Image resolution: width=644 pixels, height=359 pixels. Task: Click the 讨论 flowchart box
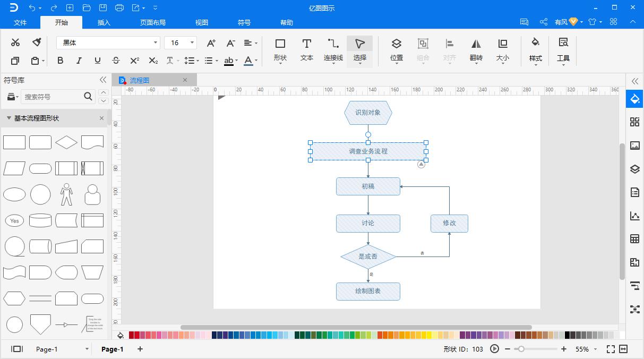[368, 223]
